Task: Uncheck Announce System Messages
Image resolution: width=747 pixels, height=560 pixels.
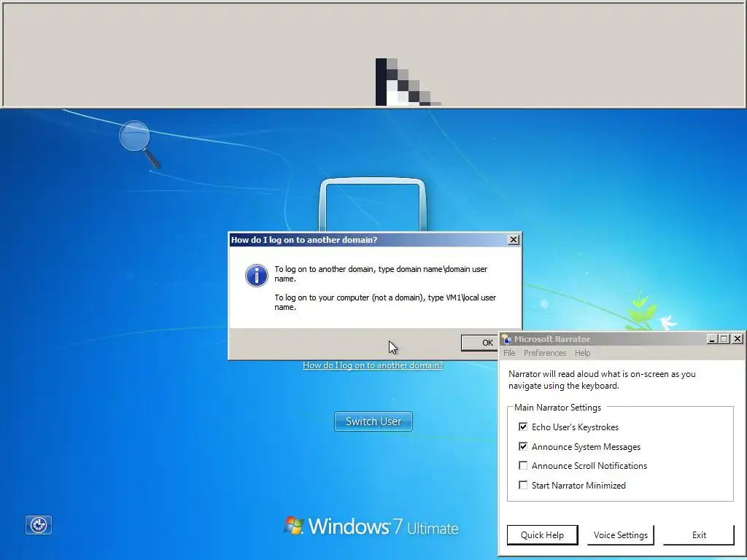Action: 523,446
